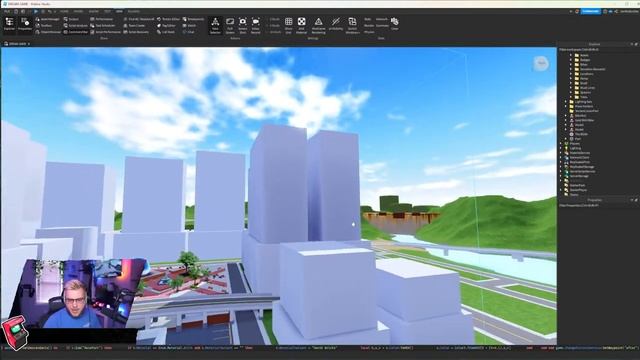Viewport: 640px width, 360px height.
Task: Select the MaterialService item in Explorer
Action: pos(580,153)
